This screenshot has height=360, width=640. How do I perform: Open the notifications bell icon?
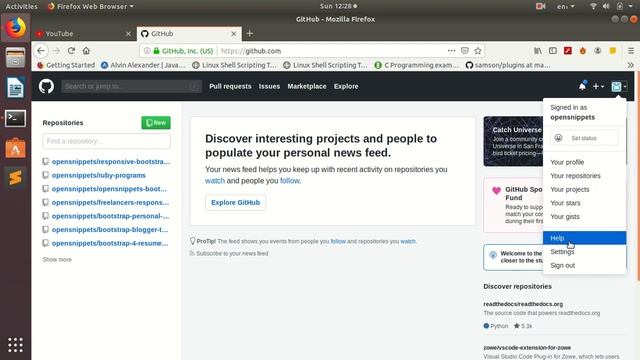click(582, 86)
